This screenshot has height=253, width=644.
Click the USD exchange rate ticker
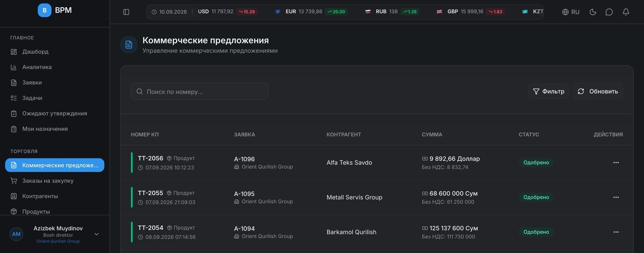(227, 12)
